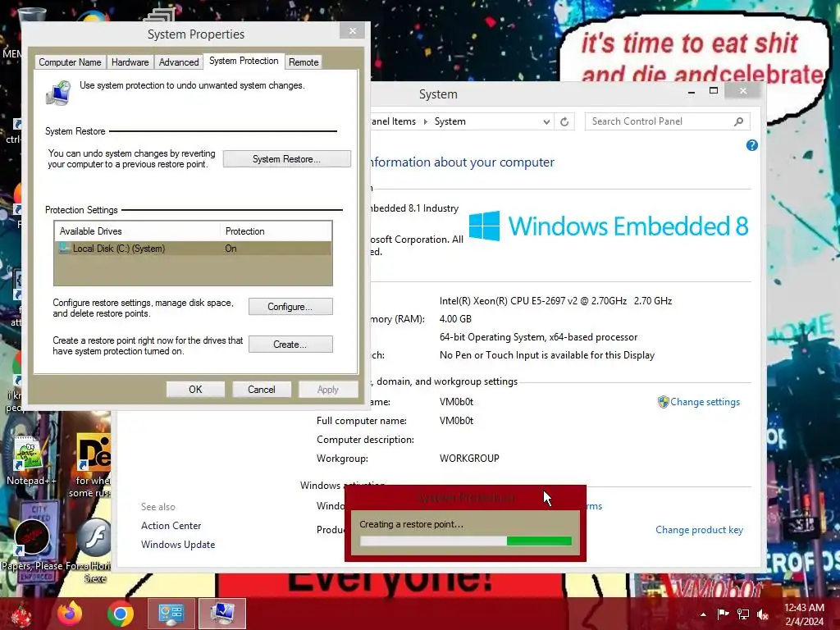
Task: Click the Start button on the taskbar
Action: pos(21,614)
